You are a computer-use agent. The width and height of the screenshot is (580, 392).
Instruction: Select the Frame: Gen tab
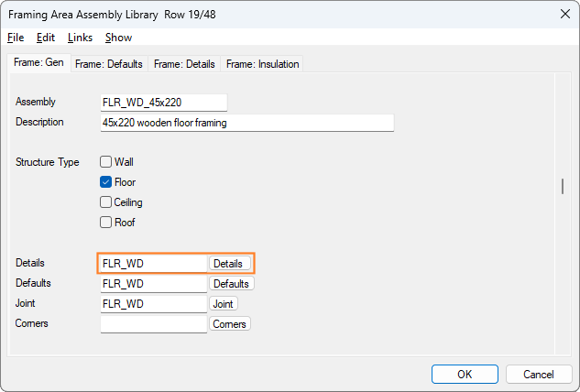coord(37,63)
